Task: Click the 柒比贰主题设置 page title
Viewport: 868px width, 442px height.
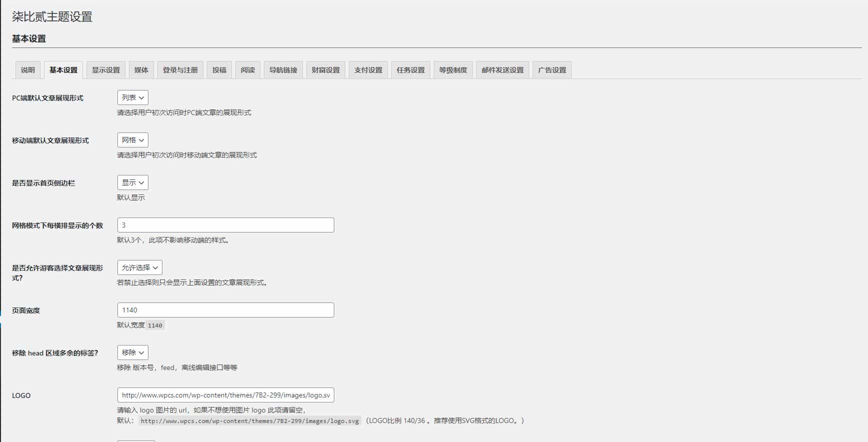Action: 52,17
